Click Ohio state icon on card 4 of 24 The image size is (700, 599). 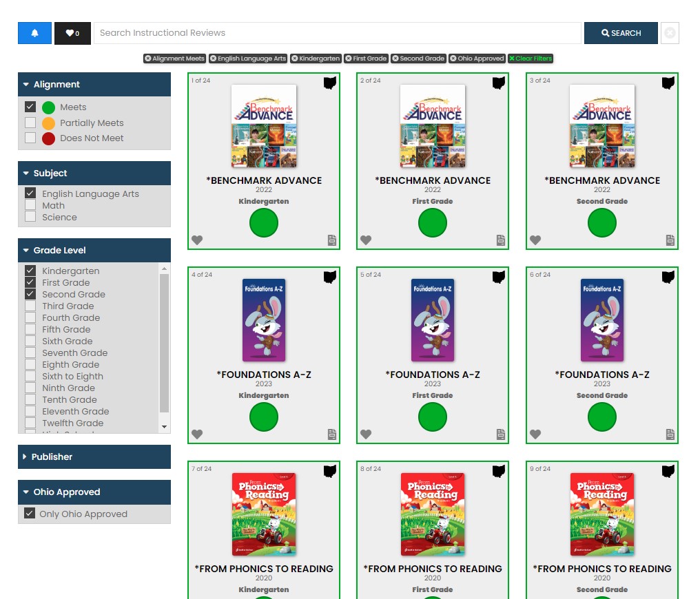click(x=329, y=277)
